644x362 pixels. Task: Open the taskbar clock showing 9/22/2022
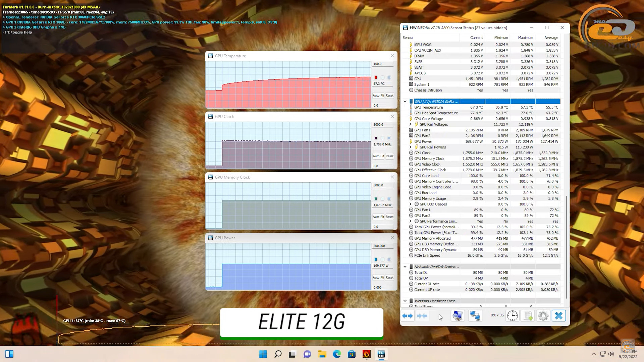(628, 354)
